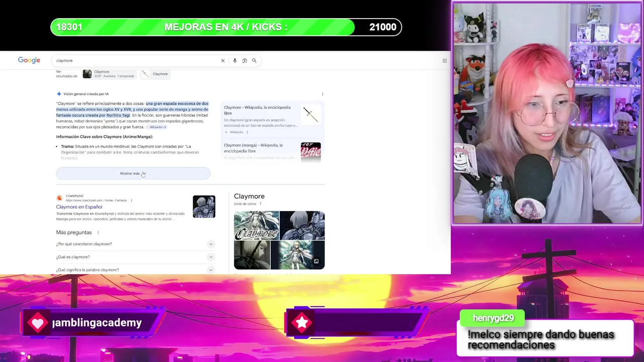Click the jamblingacademy follower name
The image size is (644, 362).
tap(97, 323)
